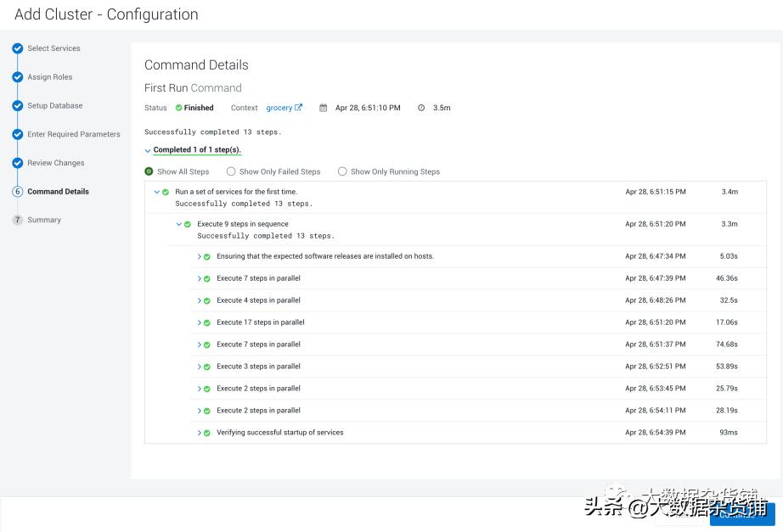This screenshot has width=783, height=532.
Task: Expand the 'Execute 3 steps in parallel' step
Action: pyautogui.click(x=200, y=366)
